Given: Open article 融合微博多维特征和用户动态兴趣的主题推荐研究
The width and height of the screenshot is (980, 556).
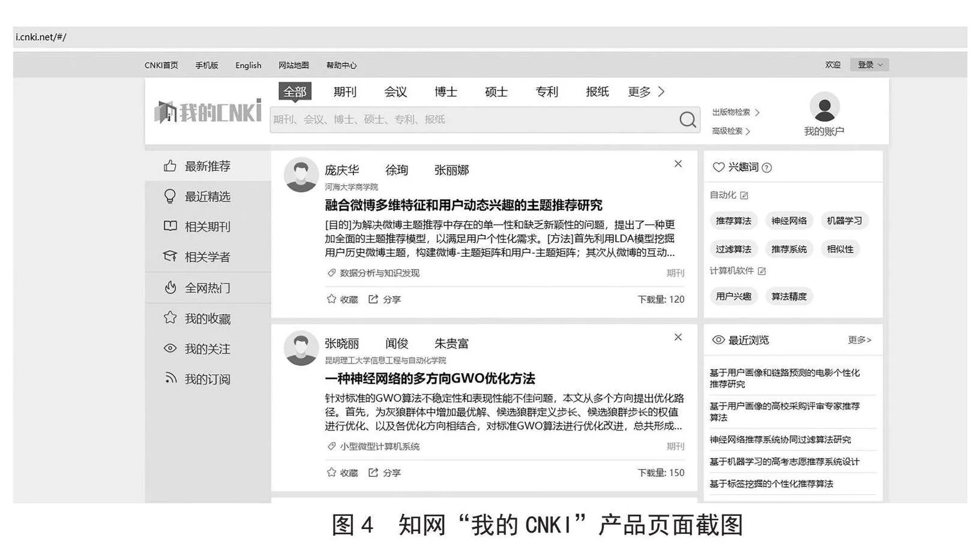Looking at the screenshot, I should pos(463,205).
